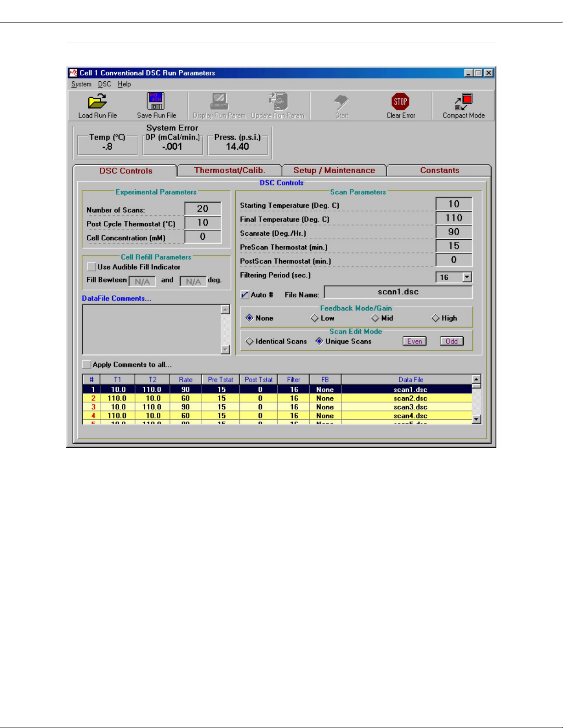Screen dimensions: 563x728
Task: Click comments box scroll down arrow
Action: (x=225, y=350)
